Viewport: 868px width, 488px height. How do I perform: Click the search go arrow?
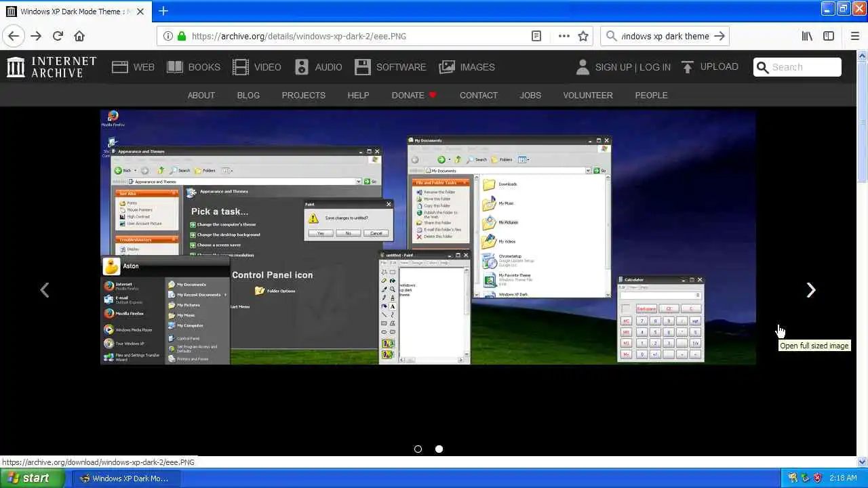(x=719, y=36)
